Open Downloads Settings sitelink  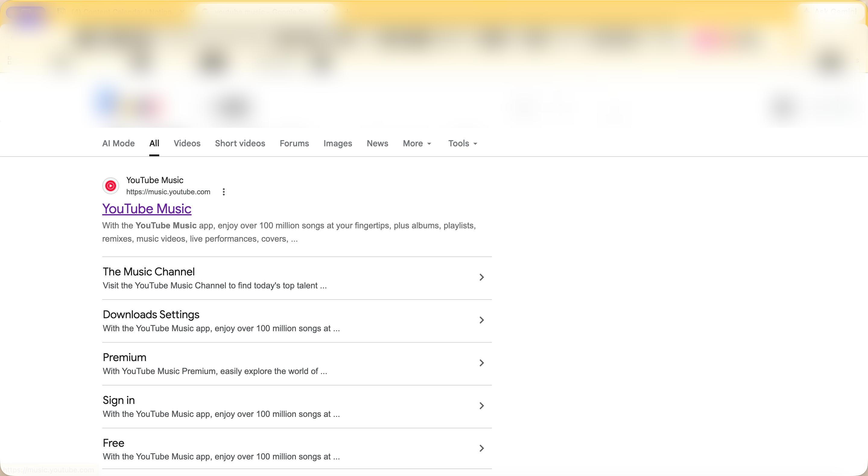tap(151, 315)
